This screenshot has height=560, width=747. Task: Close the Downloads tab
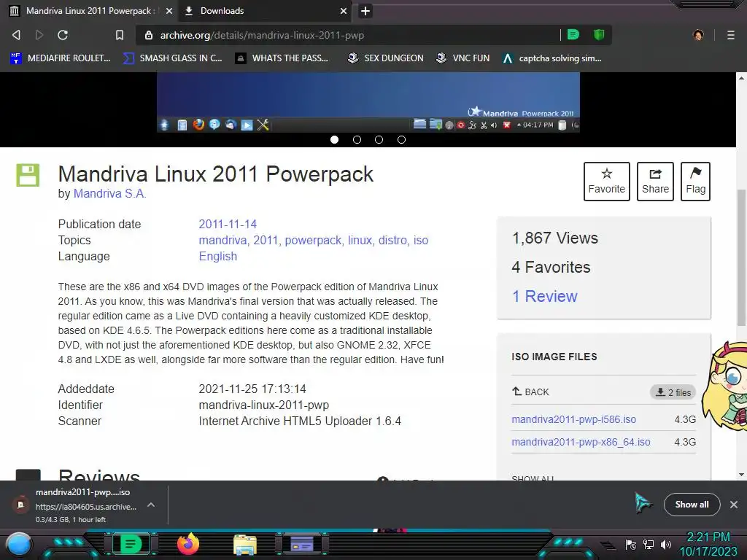coord(344,11)
